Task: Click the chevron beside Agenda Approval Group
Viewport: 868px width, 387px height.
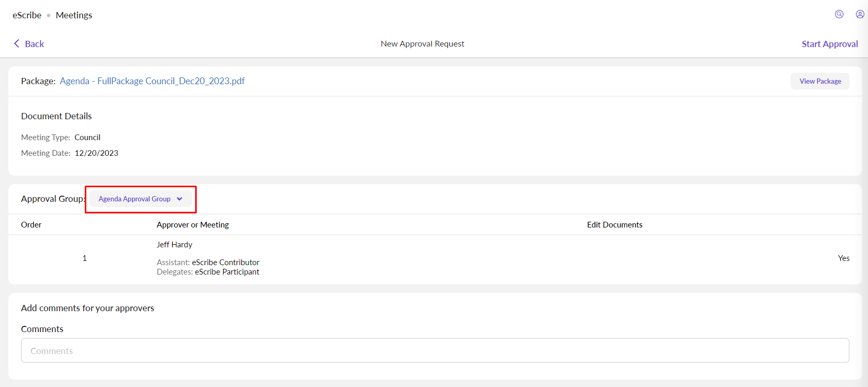Action: tap(179, 199)
